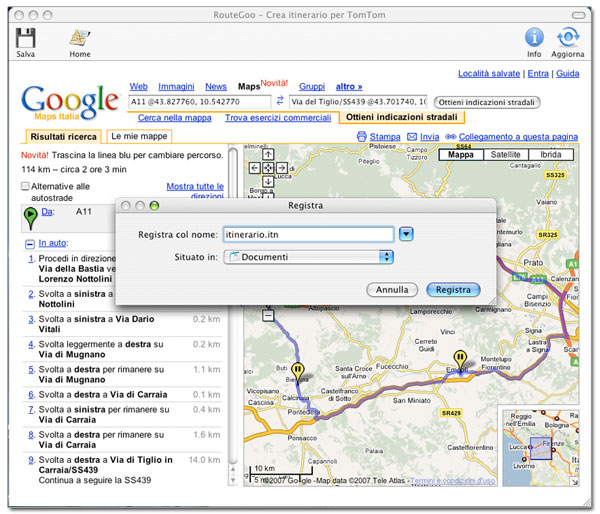Click the Salva floppy disk icon
Screen dimensions: 600x514
click(x=26, y=38)
